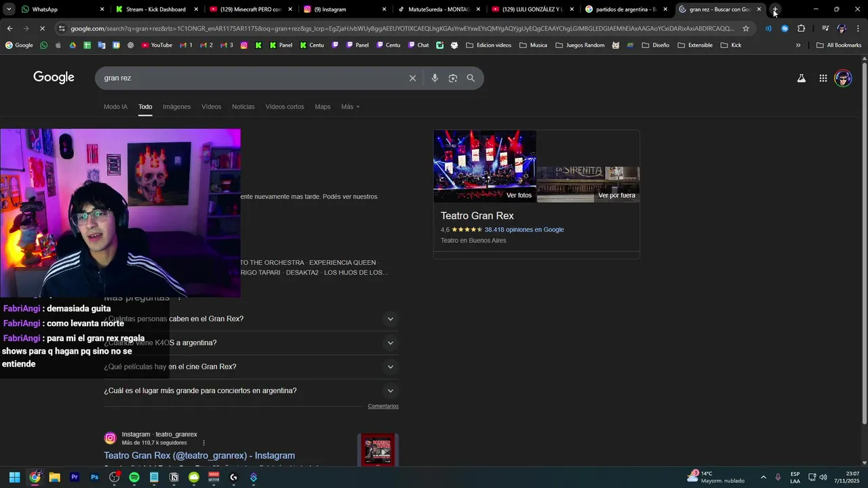Open Teatro Gran Rex Instagram result link
The width and height of the screenshot is (868, 488).
tap(199, 455)
